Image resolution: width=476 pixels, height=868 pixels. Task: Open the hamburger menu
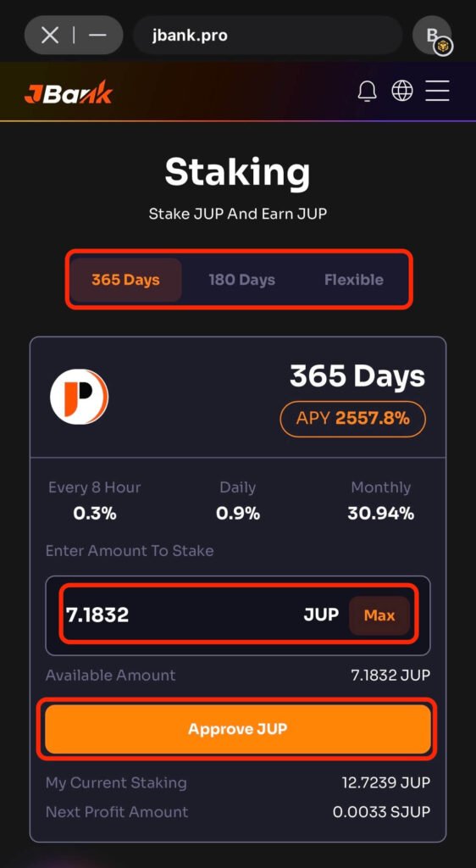point(437,90)
